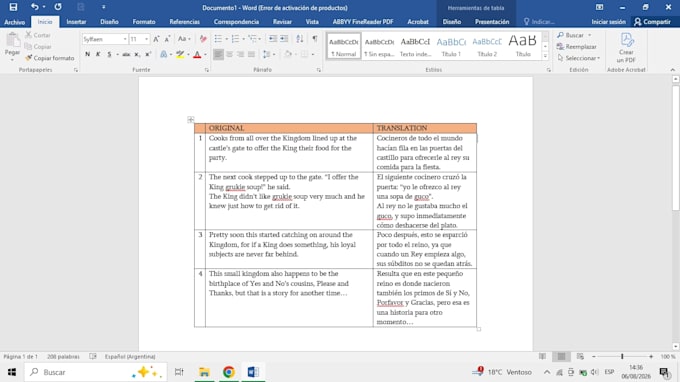The image size is (680, 382).
Task: Toggle bold N formatting
Action: tap(88, 54)
